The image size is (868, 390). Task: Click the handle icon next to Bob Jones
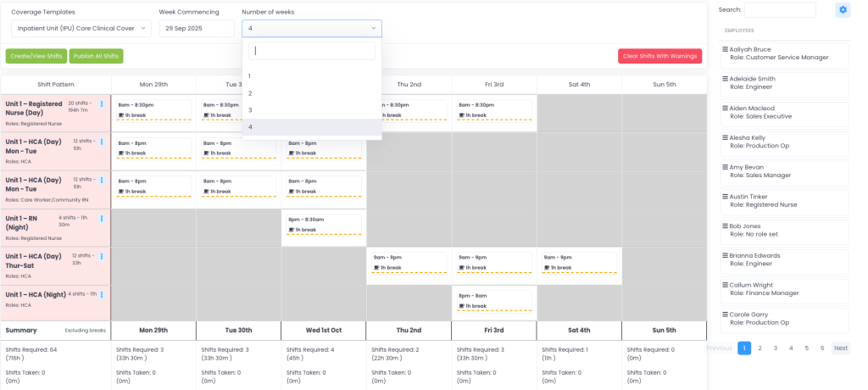tap(725, 226)
